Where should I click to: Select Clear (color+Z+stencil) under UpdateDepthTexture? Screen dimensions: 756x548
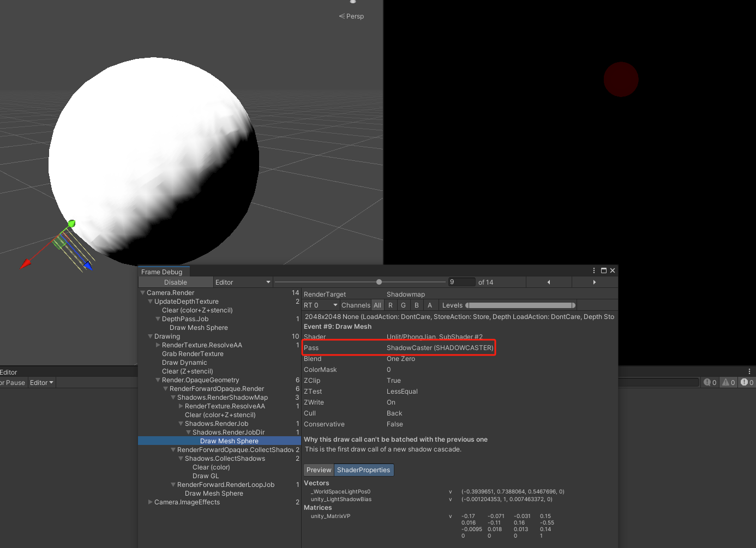click(x=197, y=310)
